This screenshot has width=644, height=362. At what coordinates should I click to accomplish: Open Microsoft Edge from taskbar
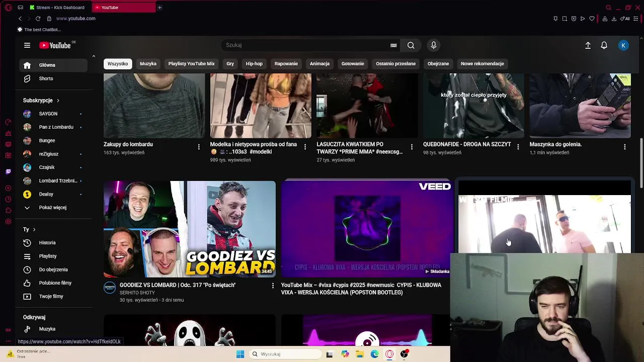[375, 354]
